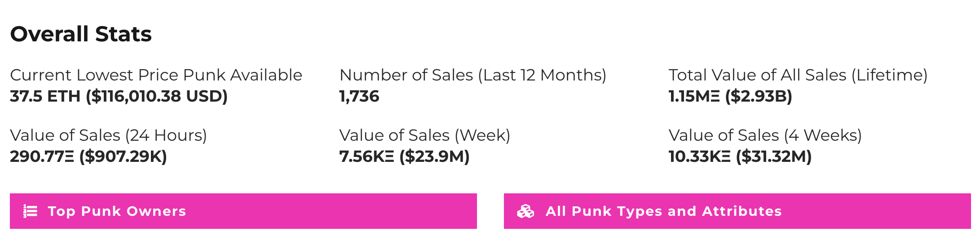This screenshot has width=980, height=241.
Task: Click Value of Sales (24 Hours) label
Action: pyautogui.click(x=108, y=135)
